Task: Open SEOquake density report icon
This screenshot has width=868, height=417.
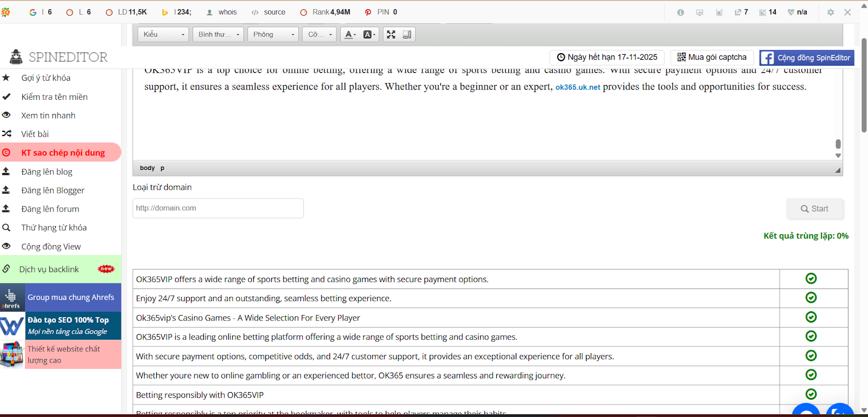Action: tap(719, 12)
